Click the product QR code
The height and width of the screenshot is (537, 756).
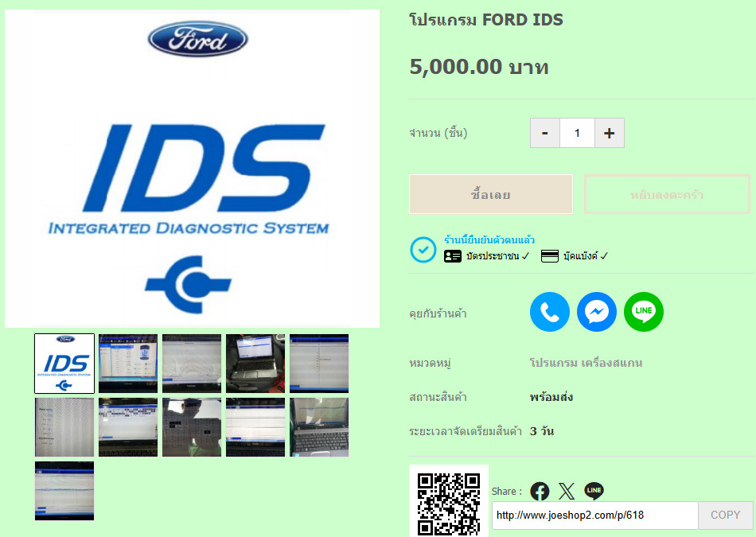pyautogui.click(x=449, y=503)
